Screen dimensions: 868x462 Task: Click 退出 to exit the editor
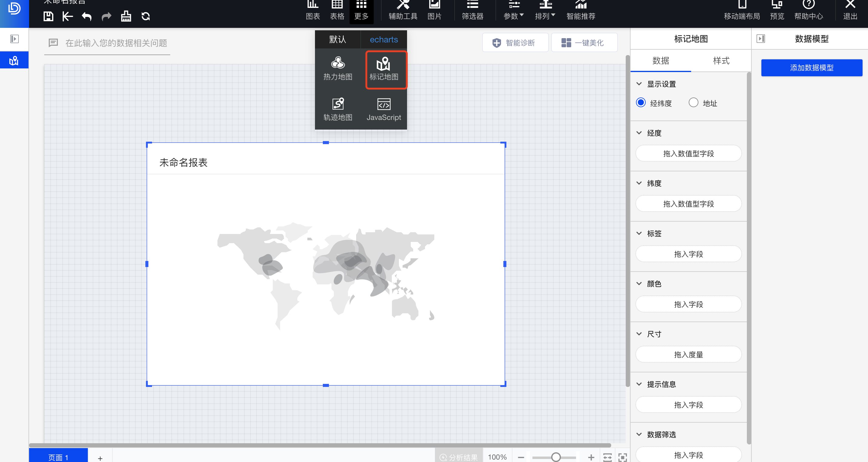(850, 12)
